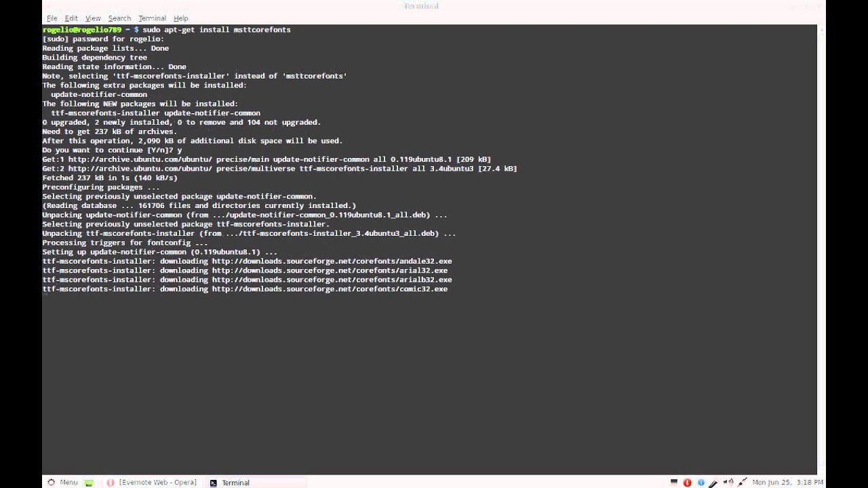Open the Help menu
868x488 pixels.
pos(180,18)
